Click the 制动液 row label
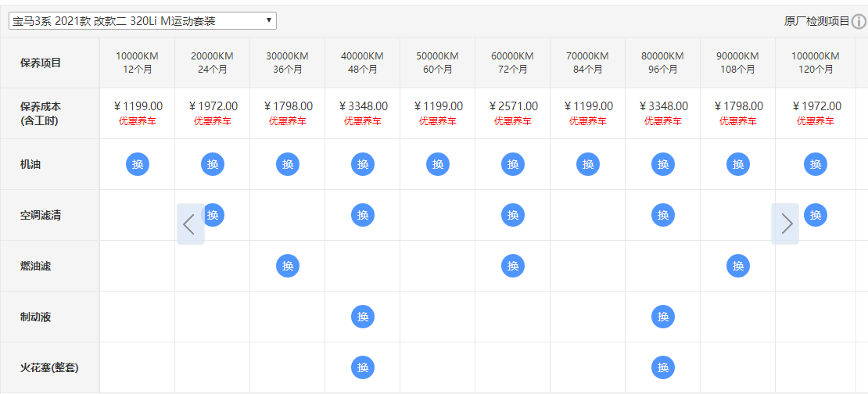Screen dimensions: 868x394 coord(35,317)
